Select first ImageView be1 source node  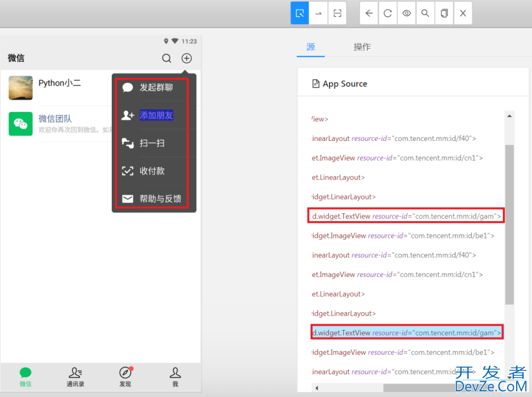tap(403, 236)
